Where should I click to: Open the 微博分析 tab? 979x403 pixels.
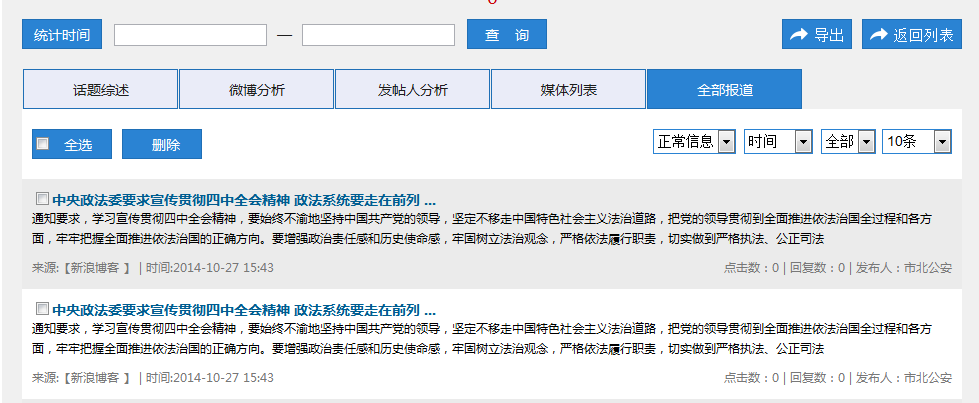click(x=256, y=90)
